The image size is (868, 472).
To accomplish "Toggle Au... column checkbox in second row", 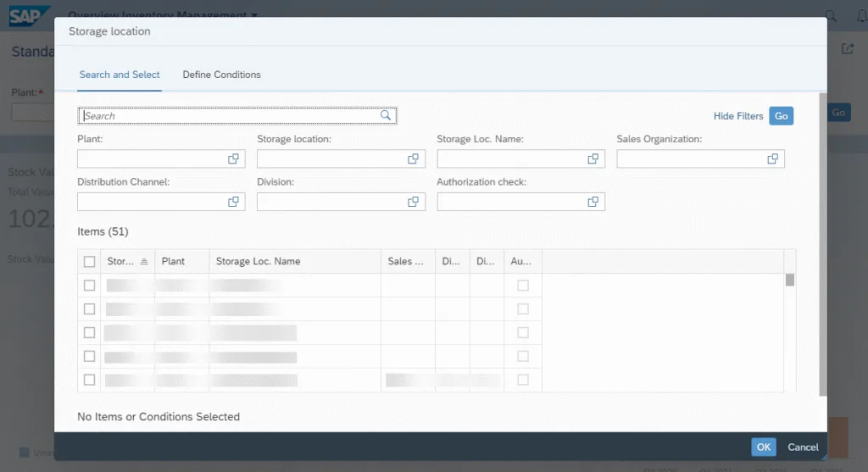I will pyautogui.click(x=522, y=308).
